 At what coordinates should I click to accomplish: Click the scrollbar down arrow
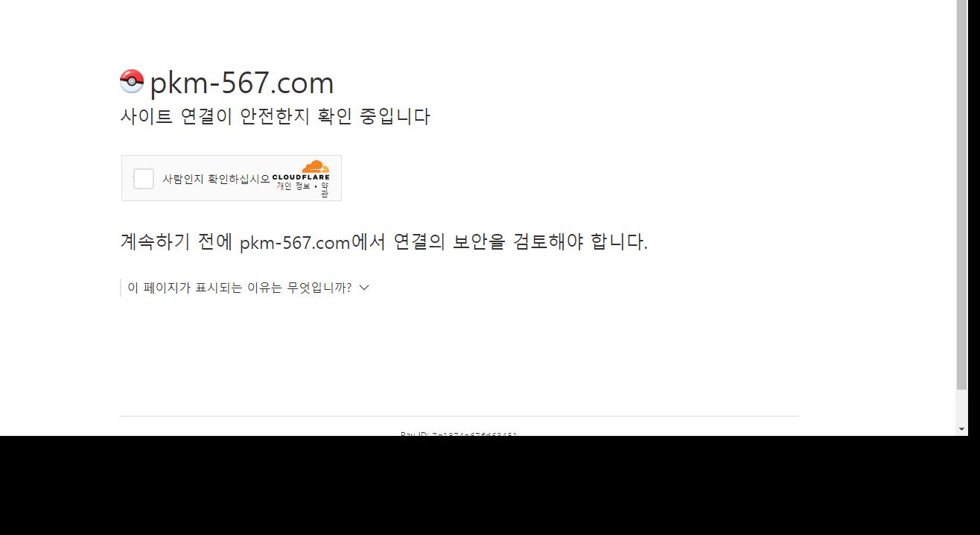[x=961, y=429]
